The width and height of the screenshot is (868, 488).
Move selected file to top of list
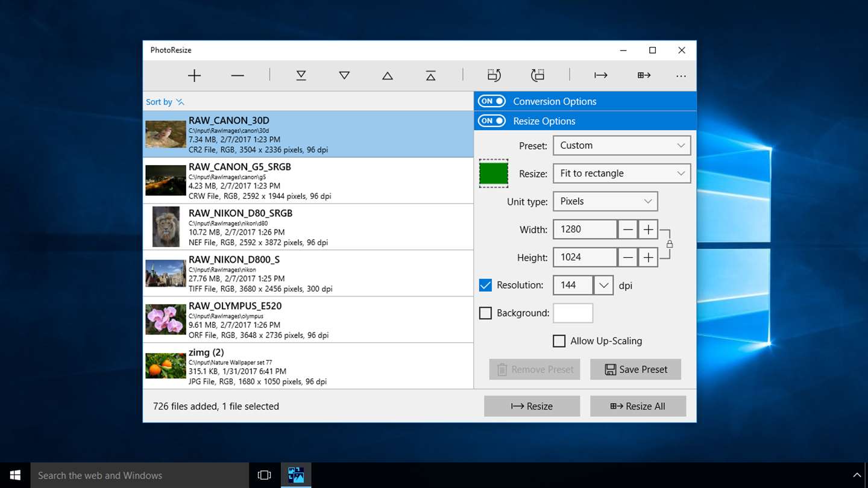430,76
